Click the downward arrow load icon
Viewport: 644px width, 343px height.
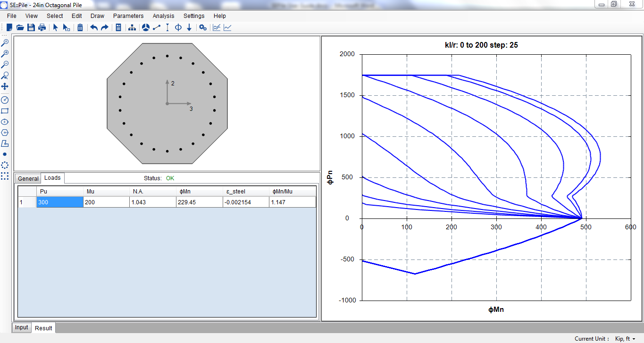click(x=189, y=27)
